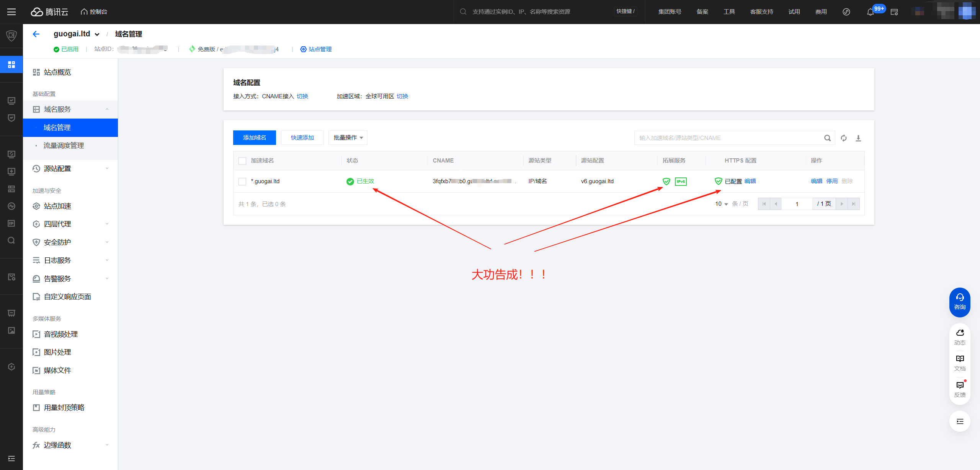Click the download export icon
Viewport: 980px width, 470px height.
858,138
